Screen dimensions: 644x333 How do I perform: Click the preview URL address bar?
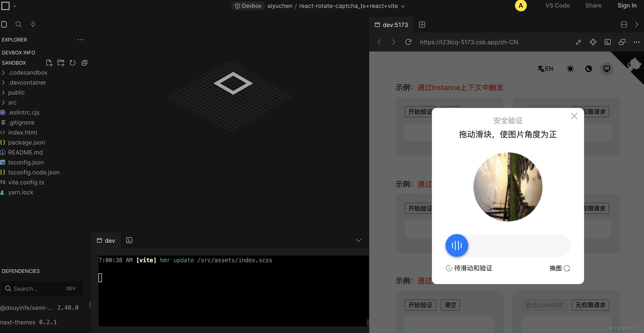tap(469, 42)
